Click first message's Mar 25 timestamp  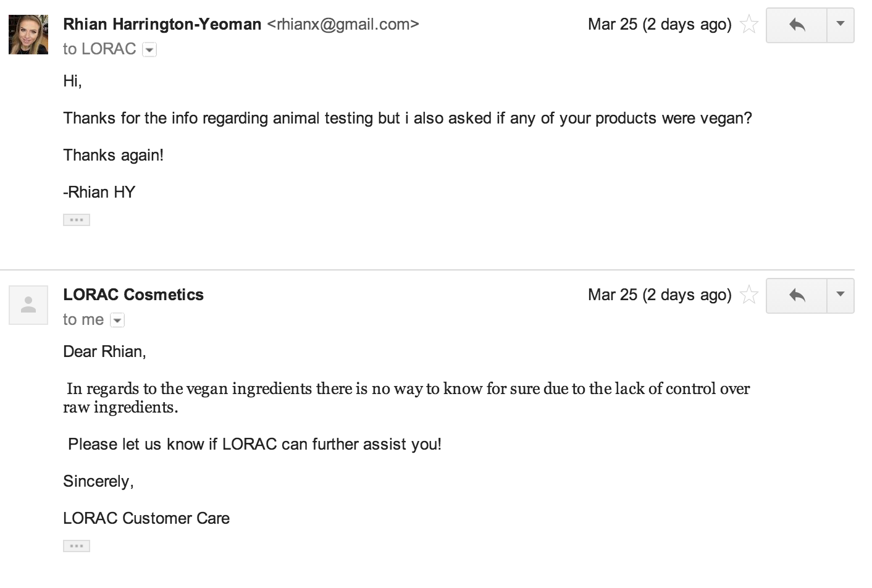(x=659, y=25)
